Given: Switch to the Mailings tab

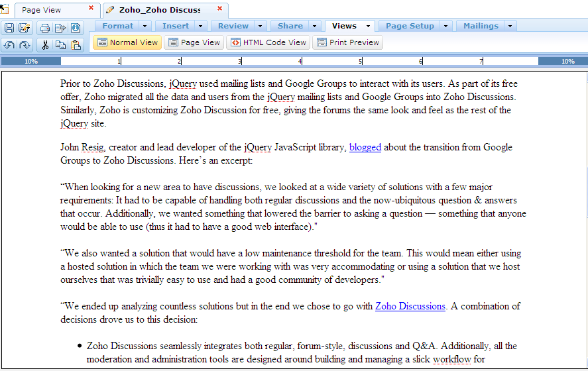Looking at the screenshot, I should pyautogui.click(x=481, y=26).
